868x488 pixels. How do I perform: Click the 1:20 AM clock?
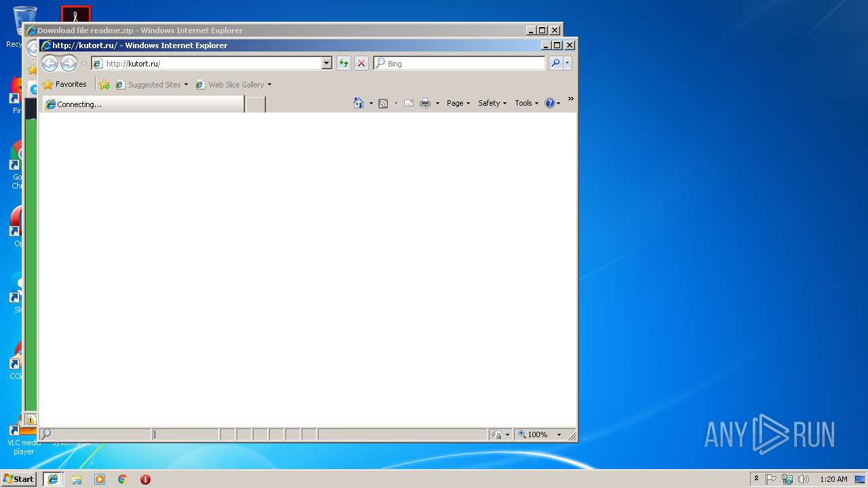point(833,479)
